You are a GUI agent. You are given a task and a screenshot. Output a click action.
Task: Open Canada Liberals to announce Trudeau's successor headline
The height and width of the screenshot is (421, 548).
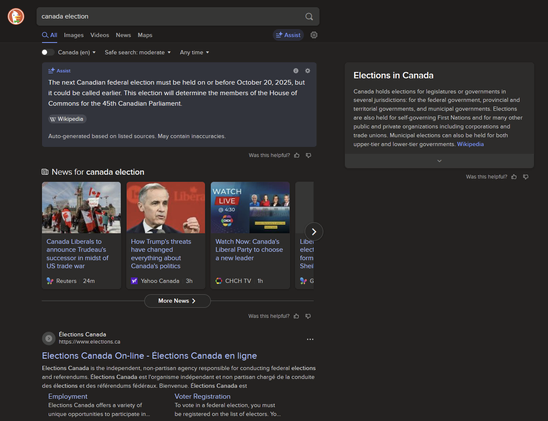tap(78, 254)
